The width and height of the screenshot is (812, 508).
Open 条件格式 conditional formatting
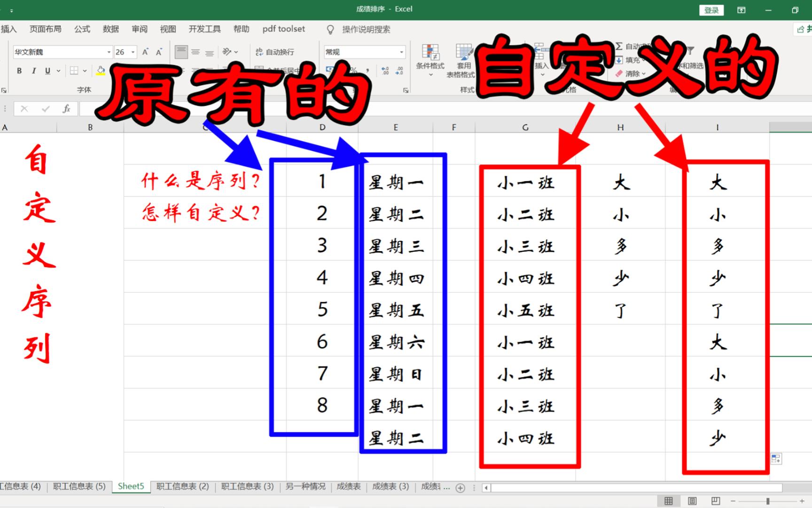[430, 60]
